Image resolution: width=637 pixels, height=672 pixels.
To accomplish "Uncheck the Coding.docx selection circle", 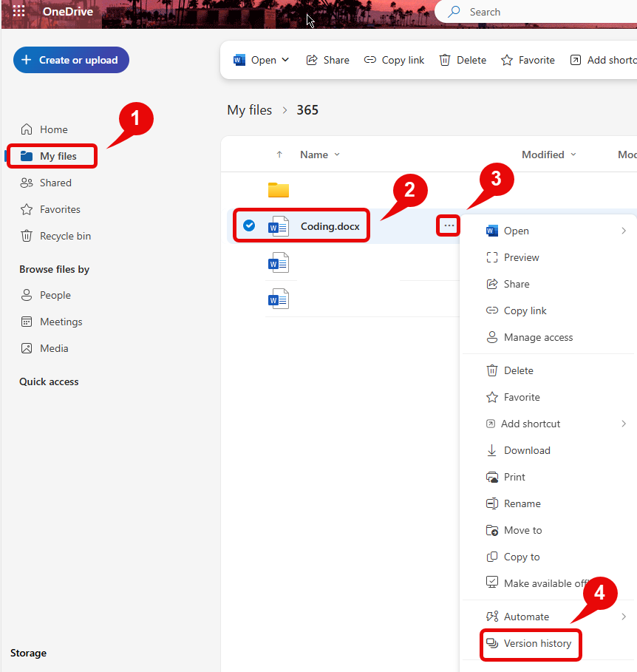I will (249, 225).
